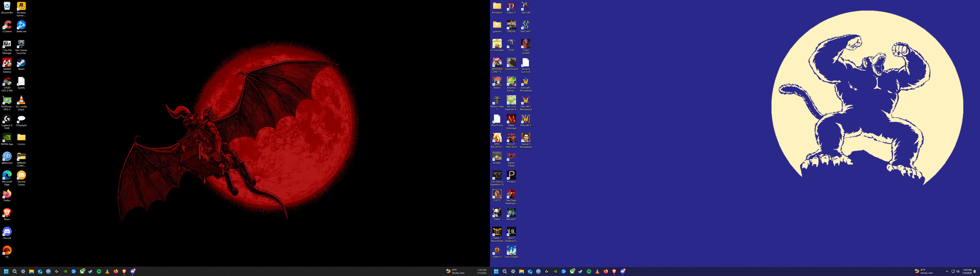Select the Comics folder on desktop

(x=21, y=139)
